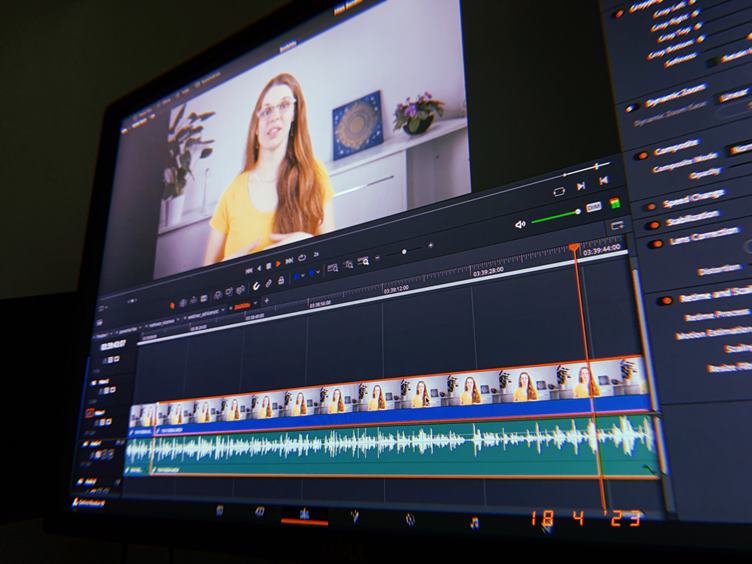Viewport: 752px width, 564px height.
Task: Click timeline ruler at 03:39:12:00
Action: tap(396, 288)
